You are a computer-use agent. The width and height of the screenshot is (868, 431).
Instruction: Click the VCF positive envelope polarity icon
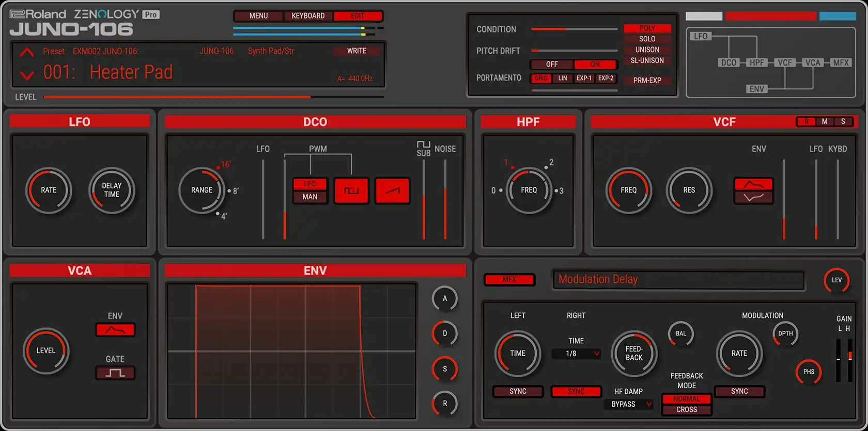coord(753,184)
